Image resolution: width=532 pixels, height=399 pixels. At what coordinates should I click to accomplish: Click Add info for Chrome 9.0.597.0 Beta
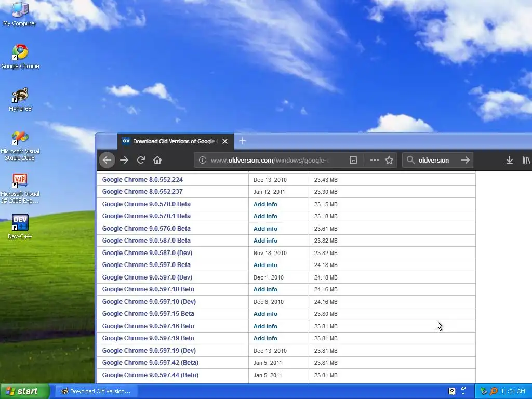pyautogui.click(x=265, y=265)
